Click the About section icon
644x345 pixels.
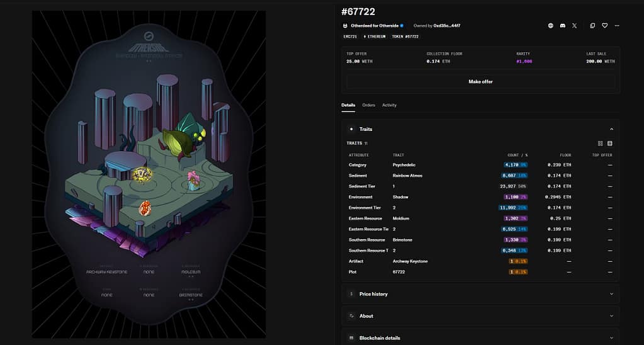click(x=351, y=316)
